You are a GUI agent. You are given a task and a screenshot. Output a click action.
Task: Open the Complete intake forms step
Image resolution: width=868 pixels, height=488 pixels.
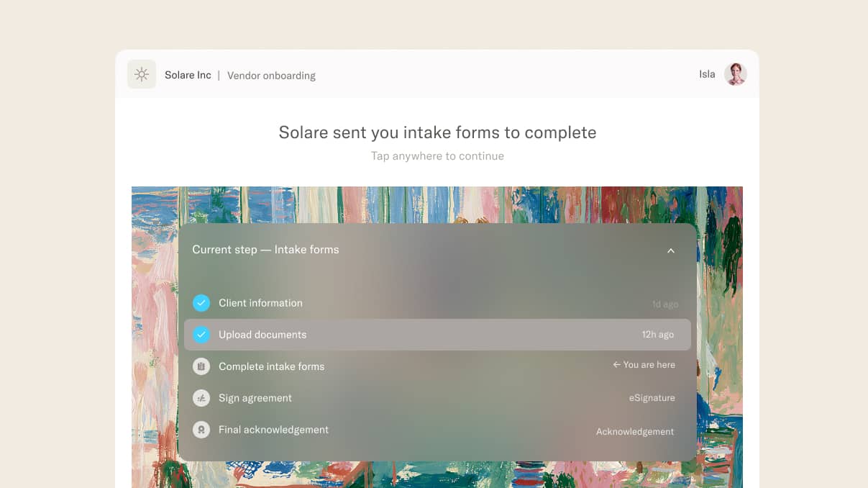[437, 366]
